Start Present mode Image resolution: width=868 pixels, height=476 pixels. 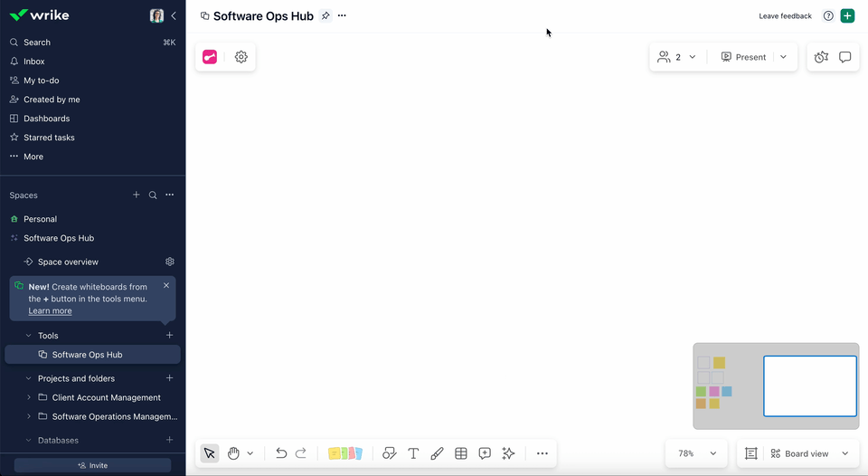(x=743, y=57)
